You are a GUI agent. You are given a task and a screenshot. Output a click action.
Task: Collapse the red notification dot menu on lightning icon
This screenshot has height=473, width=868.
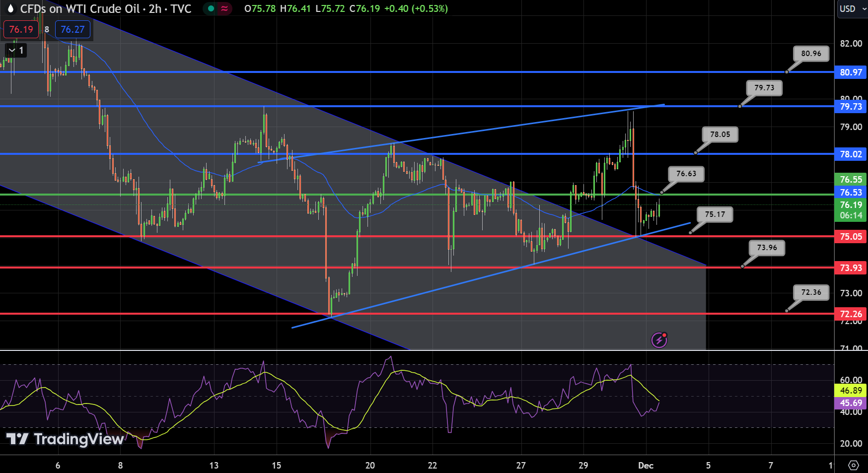coord(664,336)
